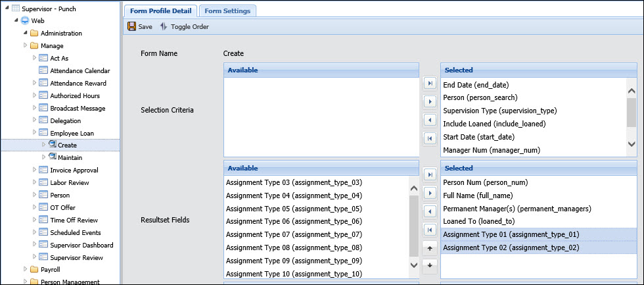Select Assignment Type 05 in Available list
This screenshot has width=644, height=285.
(293, 209)
